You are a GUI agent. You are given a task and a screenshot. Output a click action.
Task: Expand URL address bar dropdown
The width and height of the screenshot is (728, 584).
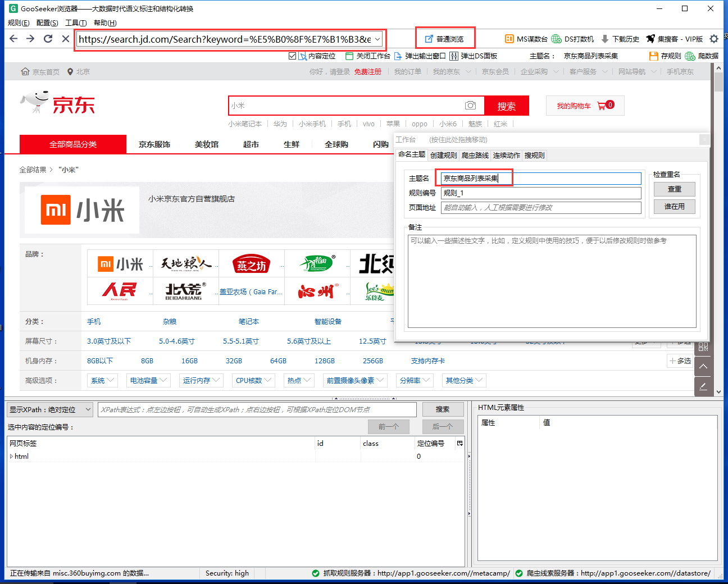(378, 39)
